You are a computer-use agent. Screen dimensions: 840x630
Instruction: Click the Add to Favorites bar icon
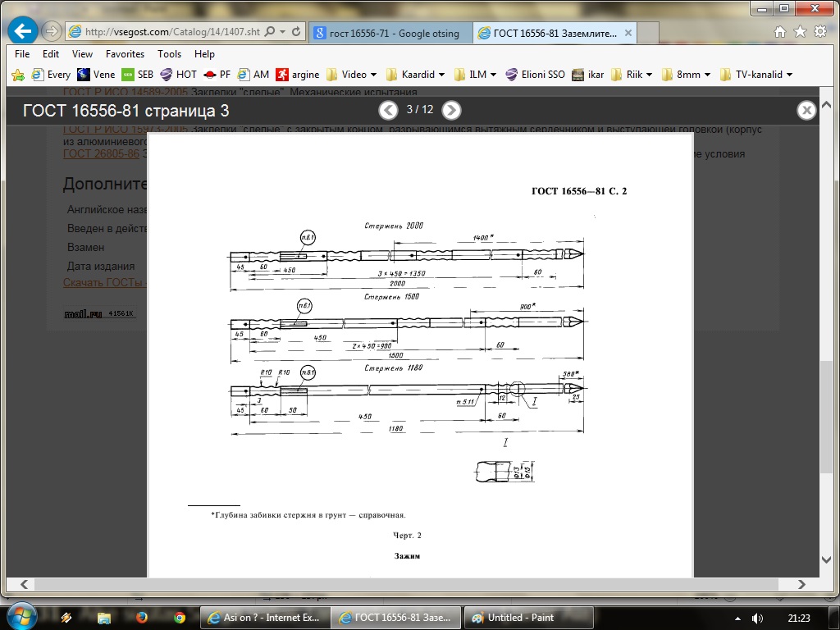coord(17,75)
